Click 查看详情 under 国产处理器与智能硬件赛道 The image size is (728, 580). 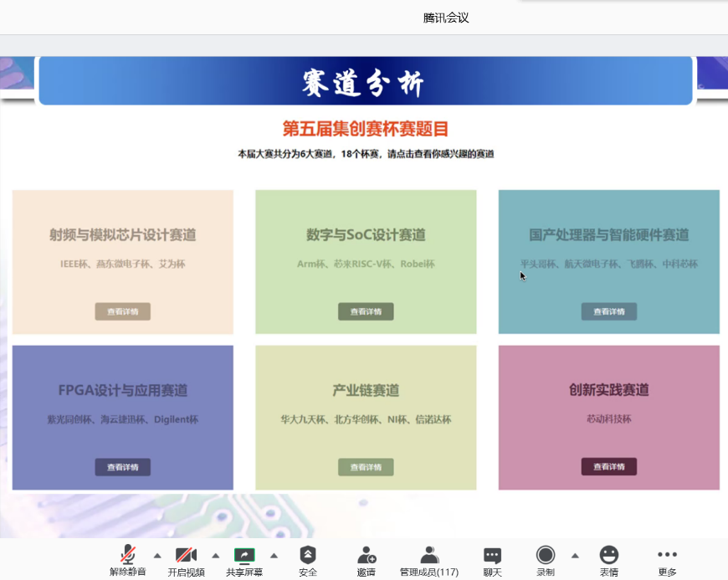pos(608,311)
